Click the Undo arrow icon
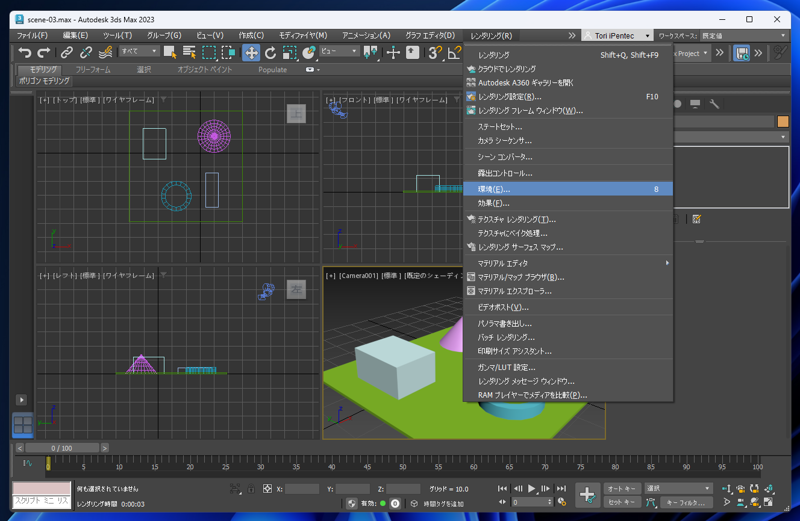The width and height of the screenshot is (800, 521). click(x=24, y=53)
